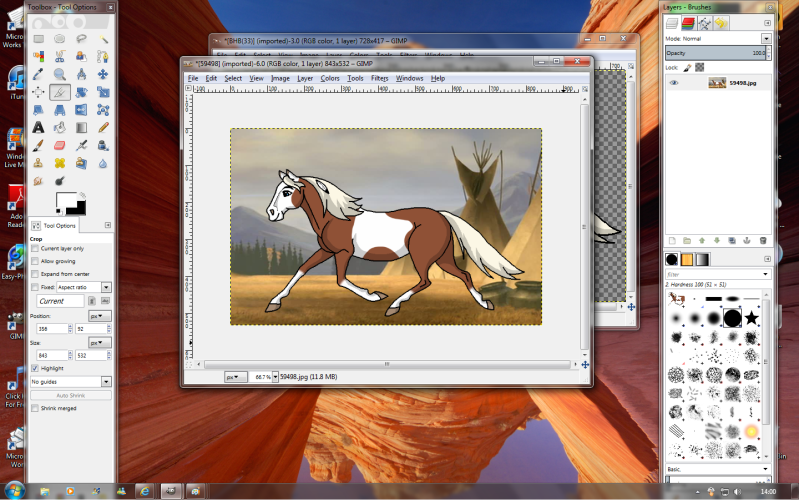The height and width of the screenshot is (504, 799).
Task: Select the Eraser tool
Action: click(60, 146)
